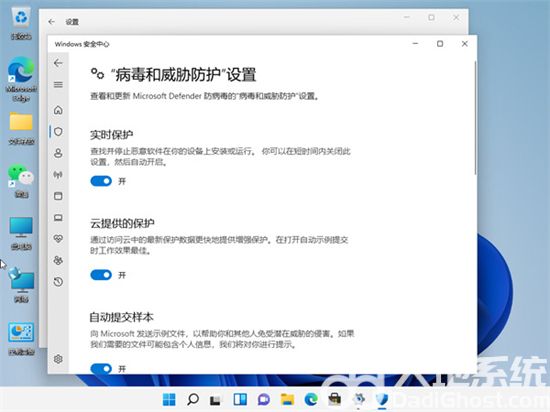Open Account protection sidebar icon

[x=58, y=153]
